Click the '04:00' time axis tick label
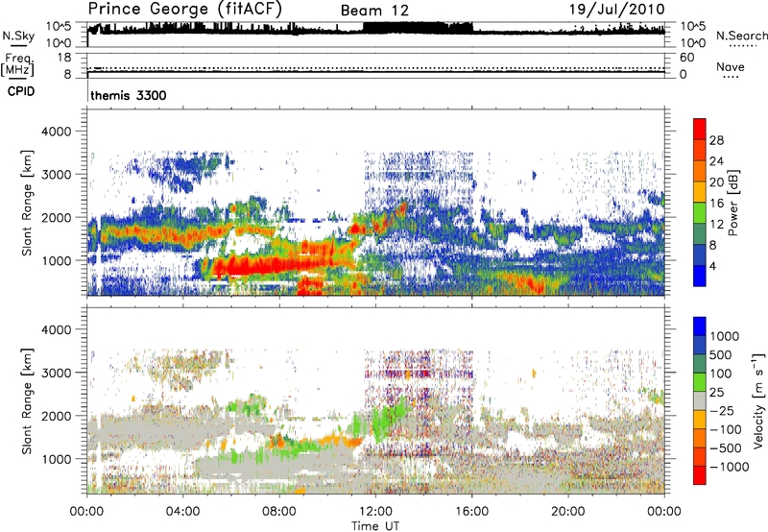 click(x=182, y=512)
